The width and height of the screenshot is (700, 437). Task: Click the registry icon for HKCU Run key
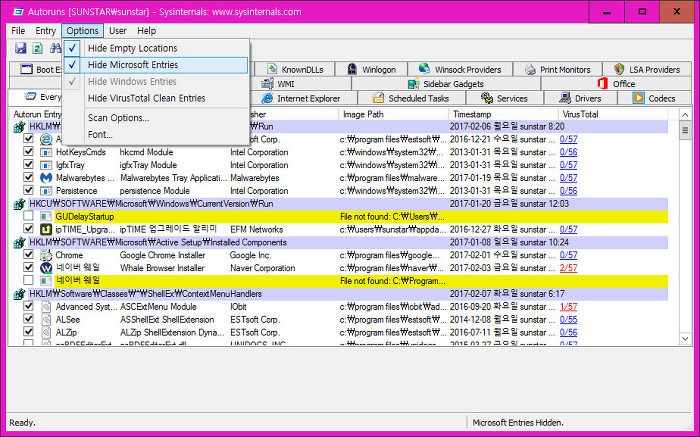coord(19,204)
